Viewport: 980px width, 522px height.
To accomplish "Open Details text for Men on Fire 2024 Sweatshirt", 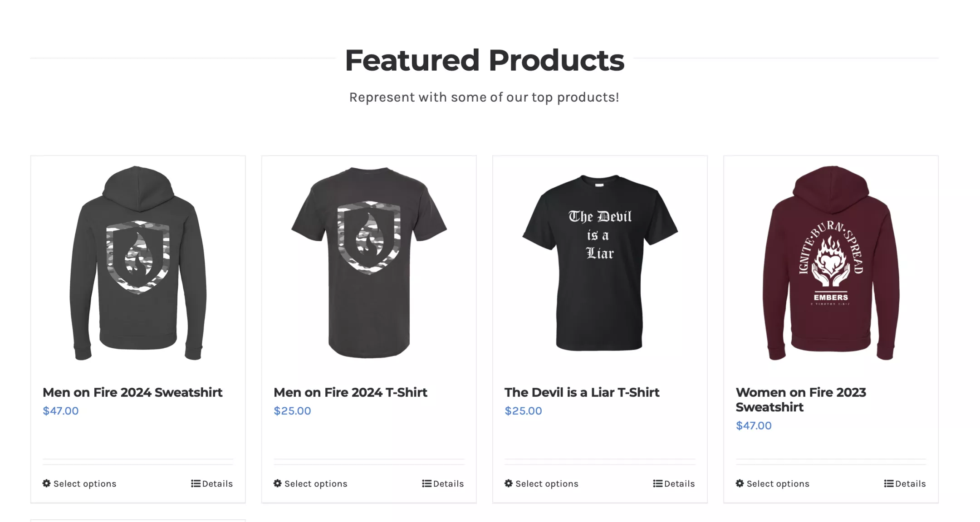I will [217, 484].
